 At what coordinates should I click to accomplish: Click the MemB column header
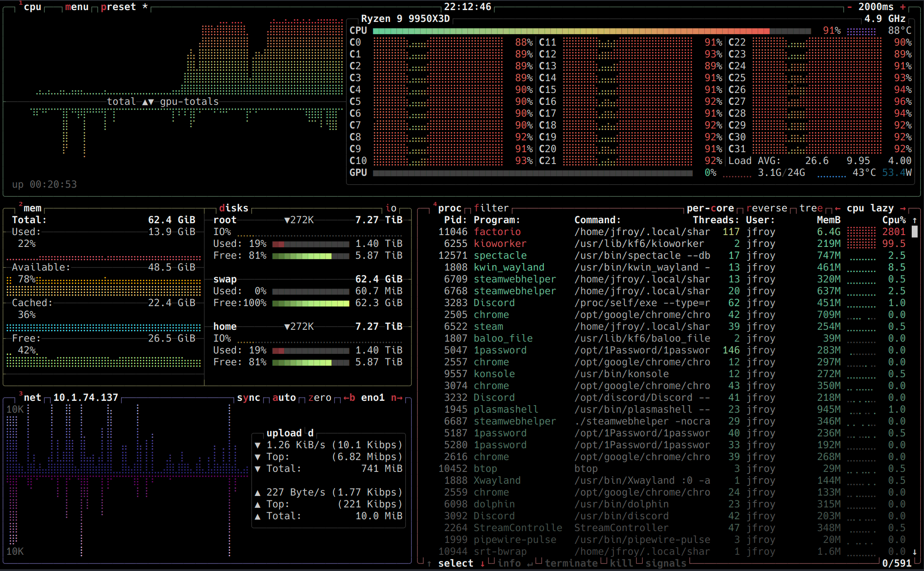pyautogui.click(x=829, y=220)
